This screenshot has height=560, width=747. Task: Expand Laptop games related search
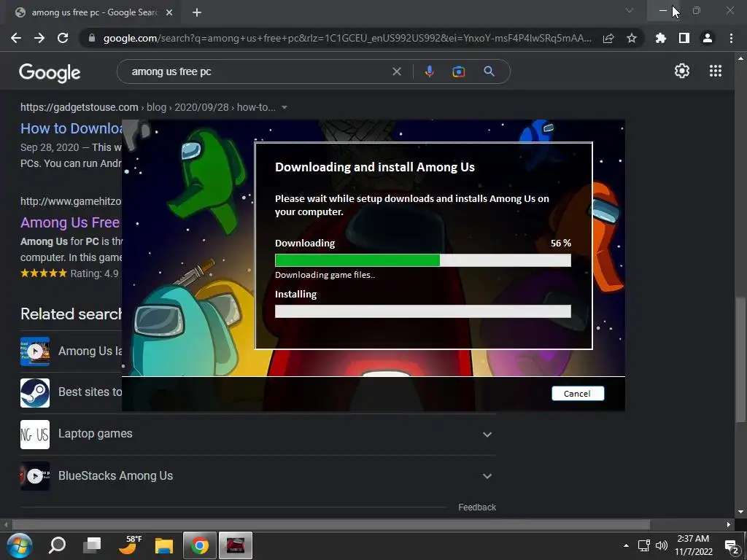tap(487, 435)
